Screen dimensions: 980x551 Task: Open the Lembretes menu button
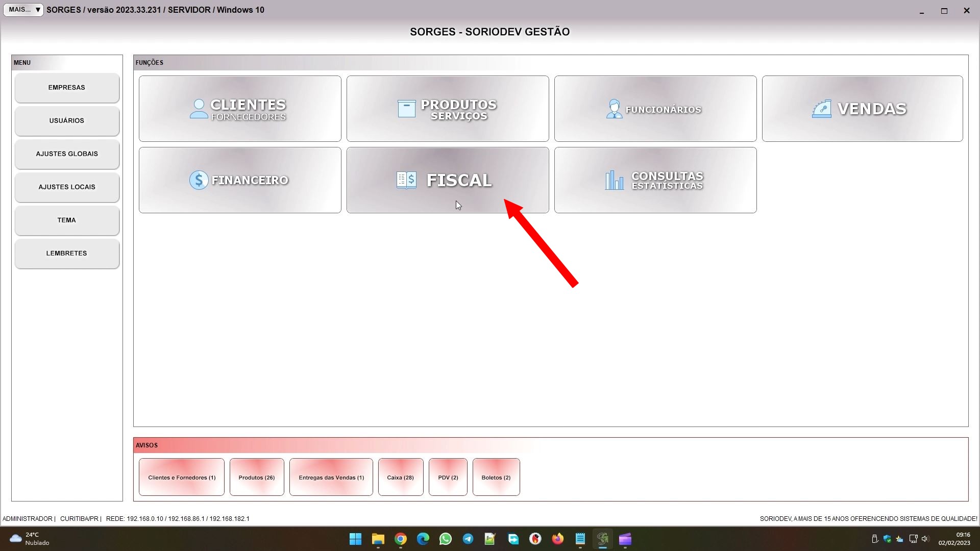[67, 254]
